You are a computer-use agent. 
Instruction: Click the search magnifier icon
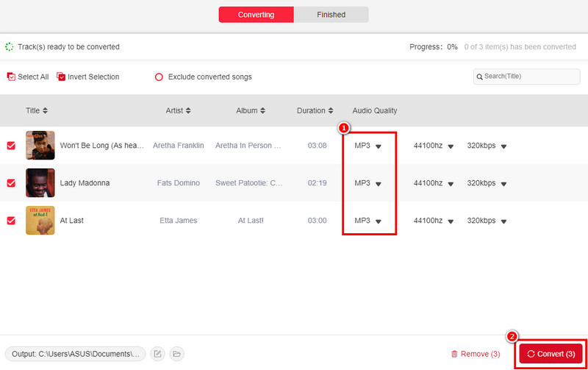coord(479,77)
